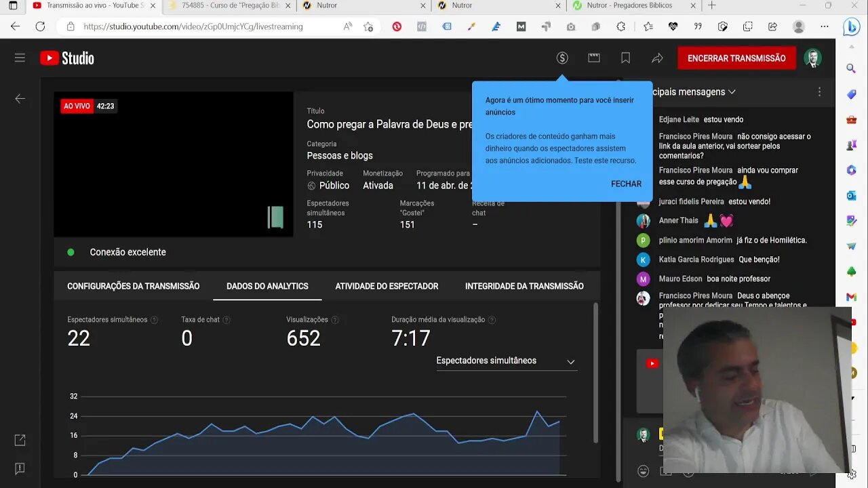Open Gmail from the Edge sidebar
Viewport: 868px width, 488px height.
(x=852, y=297)
